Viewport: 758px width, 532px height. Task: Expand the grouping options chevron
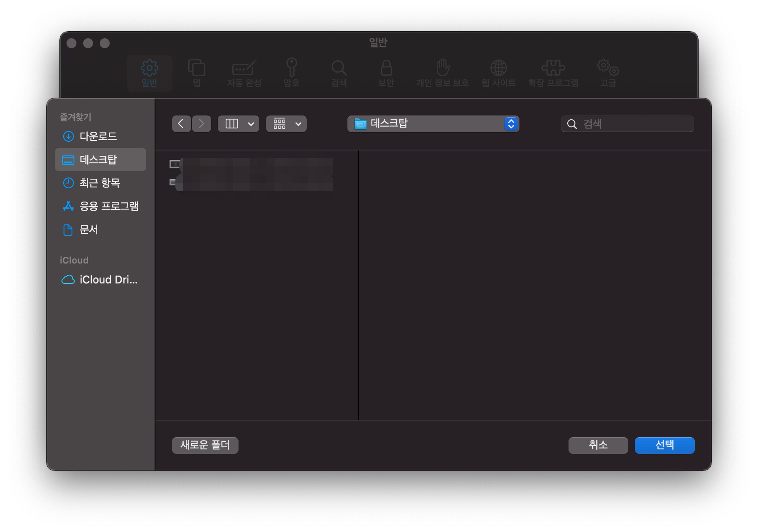pyautogui.click(x=298, y=124)
